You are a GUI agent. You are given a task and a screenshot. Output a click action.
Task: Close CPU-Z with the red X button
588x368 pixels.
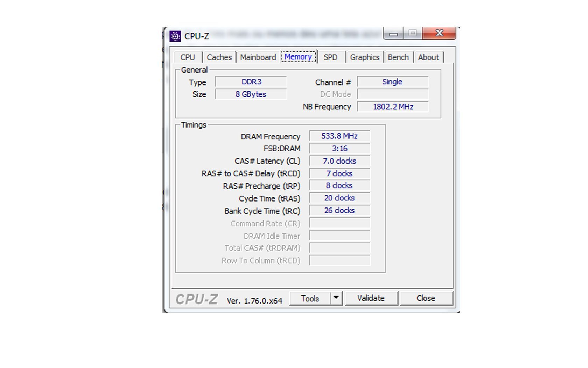pos(439,33)
